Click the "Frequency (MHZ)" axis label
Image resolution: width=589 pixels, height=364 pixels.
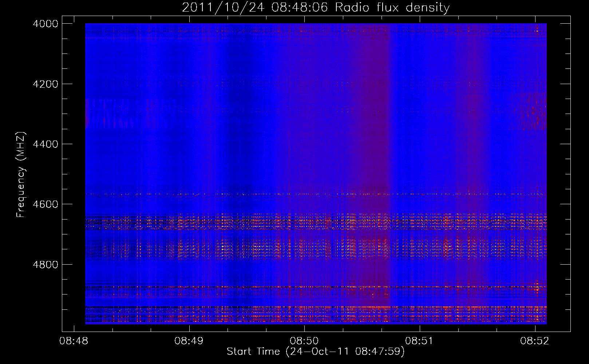click(21, 175)
